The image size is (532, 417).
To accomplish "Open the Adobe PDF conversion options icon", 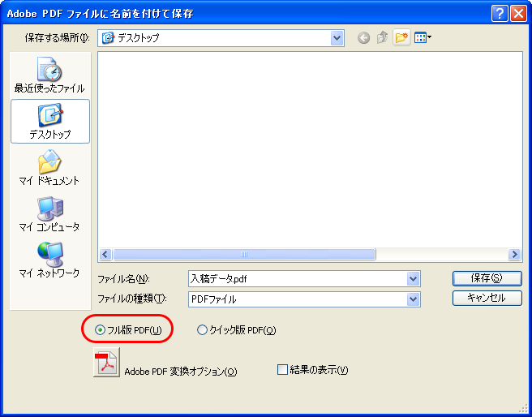I will pos(106,362).
